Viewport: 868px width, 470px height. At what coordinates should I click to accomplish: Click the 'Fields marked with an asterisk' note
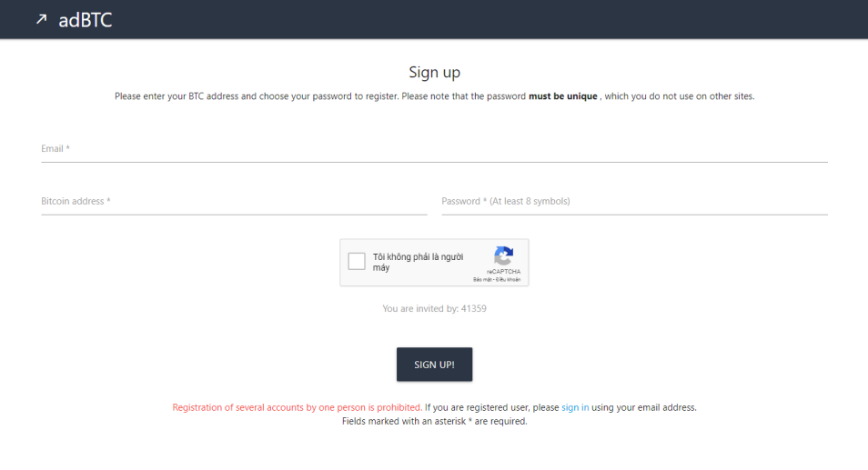[435, 421]
